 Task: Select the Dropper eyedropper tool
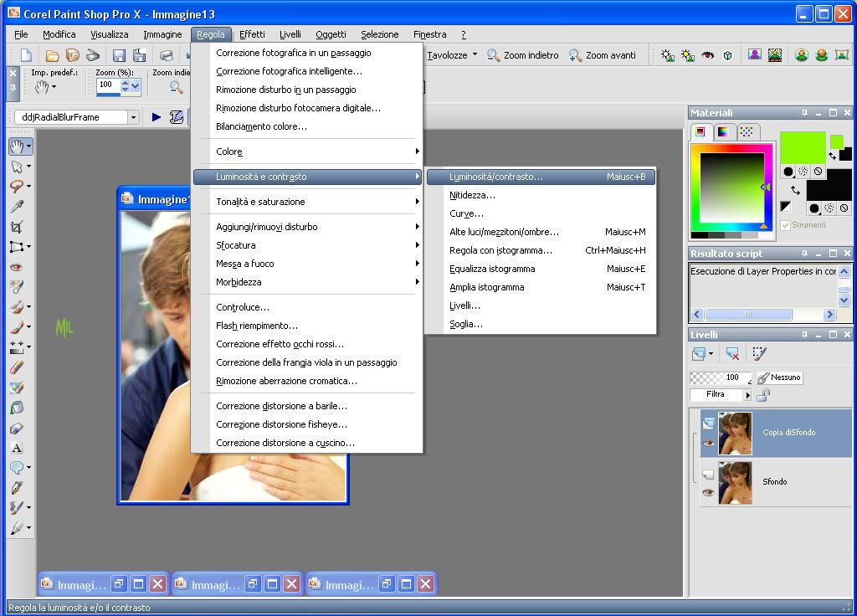click(x=17, y=207)
